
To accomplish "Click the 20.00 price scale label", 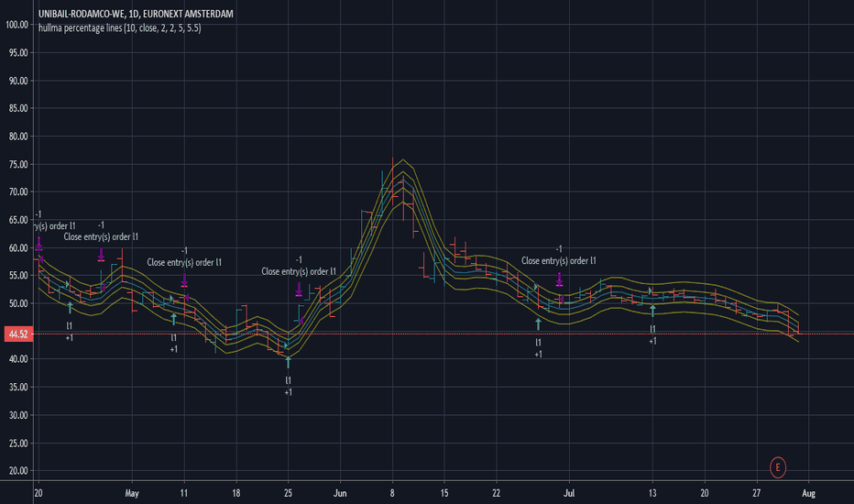I will 18,471.
